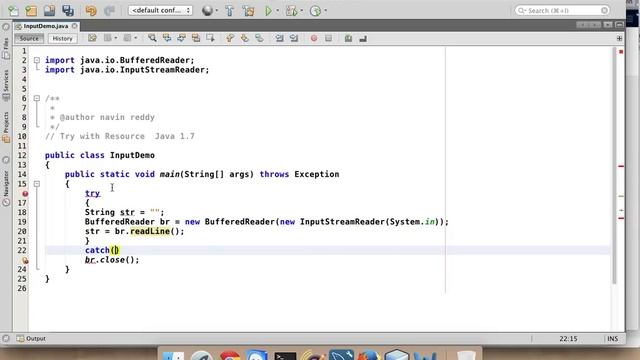This screenshot has width=640, height=360.
Task: Click Next Bookmark icon
Action: (244, 38)
